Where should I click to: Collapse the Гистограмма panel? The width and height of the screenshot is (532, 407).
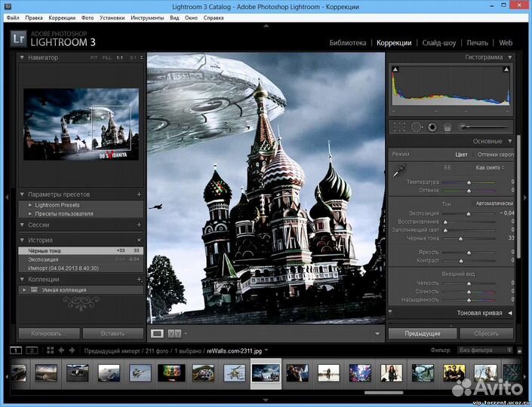[510, 57]
